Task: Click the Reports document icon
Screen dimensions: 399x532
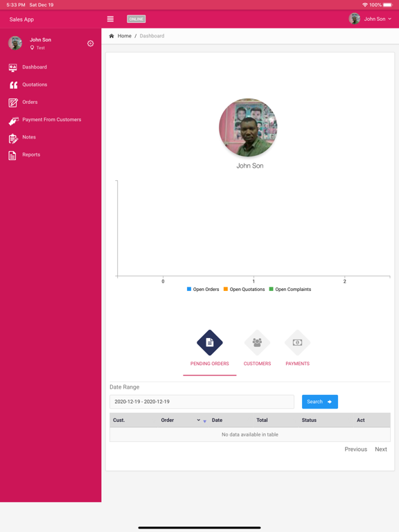Action: tap(12, 155)
